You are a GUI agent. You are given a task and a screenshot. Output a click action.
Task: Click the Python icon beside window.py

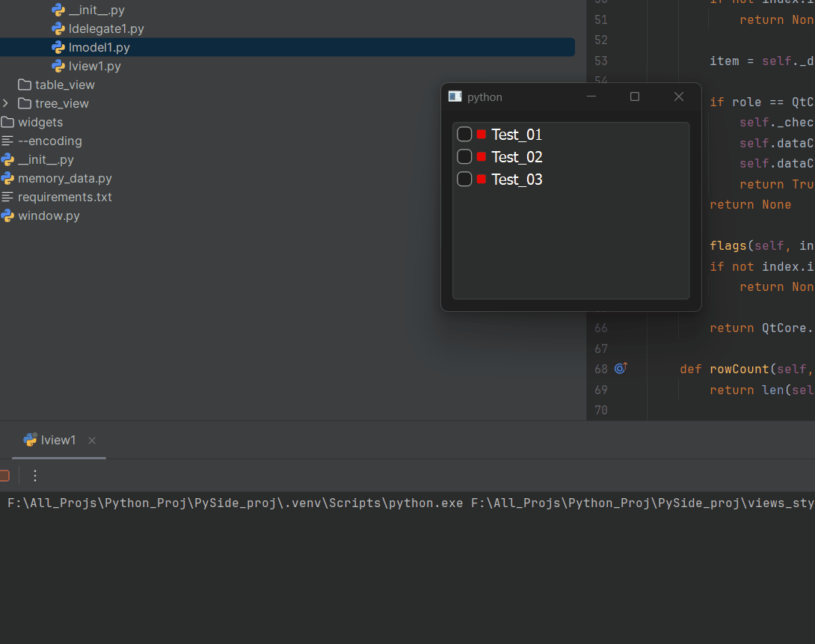point(7,215)
